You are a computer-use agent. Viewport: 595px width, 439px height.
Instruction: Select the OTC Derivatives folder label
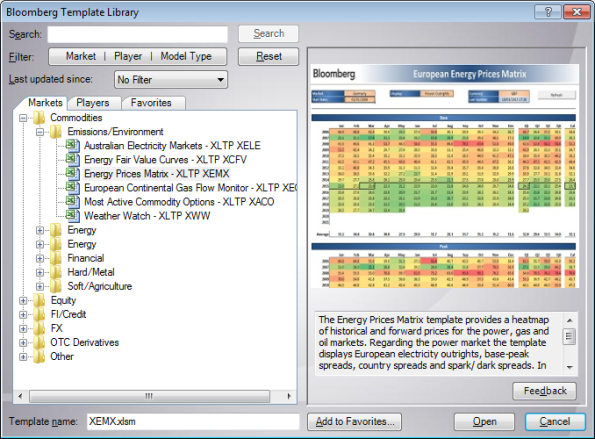coord(85,342)
